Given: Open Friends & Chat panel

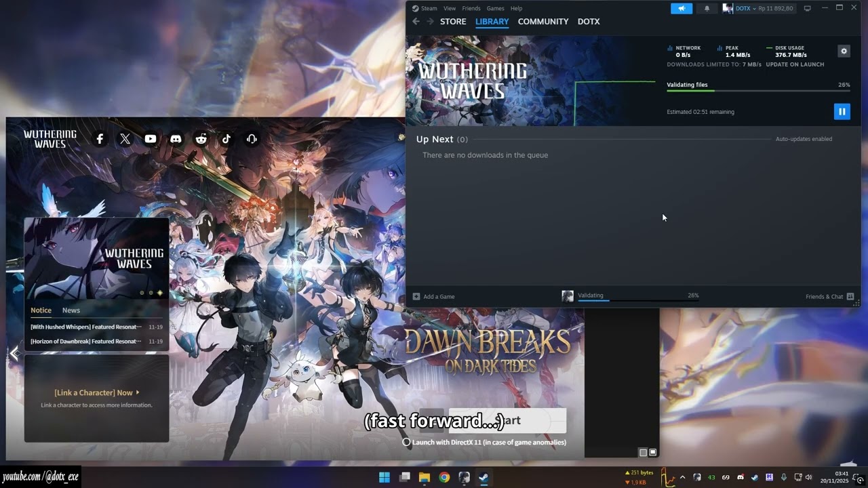Looking at the screenshot, I should [x=829, y=296].
